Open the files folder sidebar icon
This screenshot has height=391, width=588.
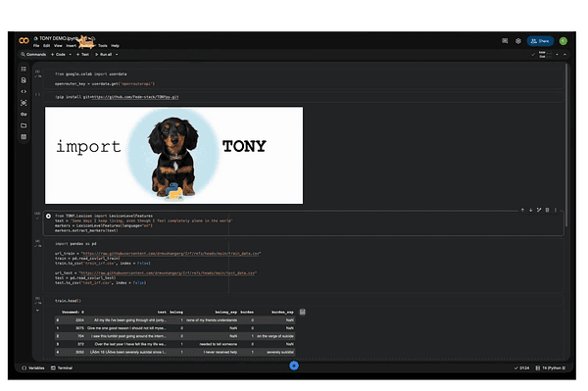[x=24, y=125]
